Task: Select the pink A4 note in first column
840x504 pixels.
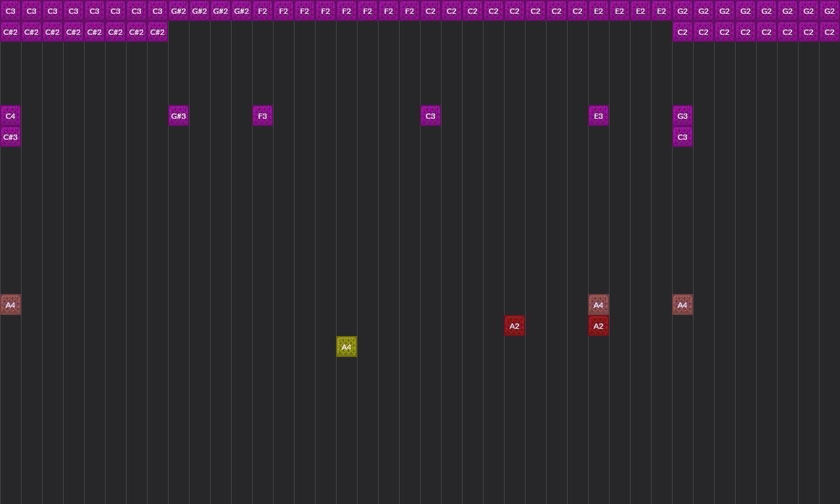Action: tap(10, 305)
